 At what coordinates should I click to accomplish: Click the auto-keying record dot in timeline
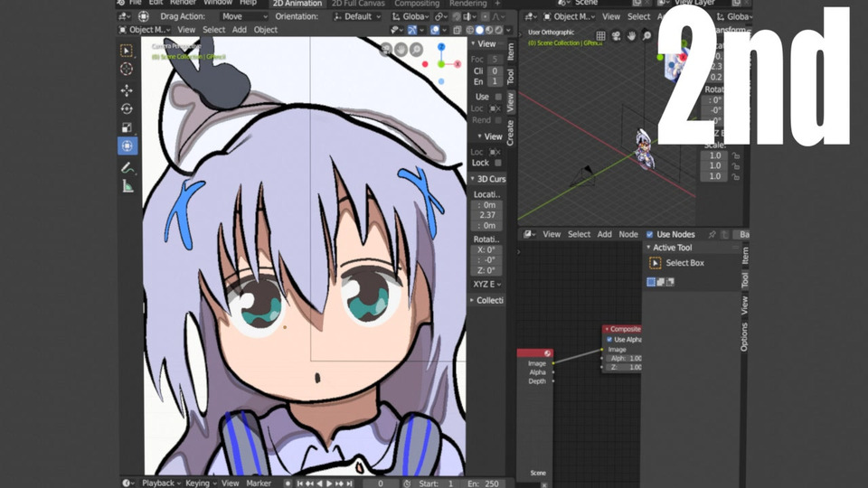288,483
